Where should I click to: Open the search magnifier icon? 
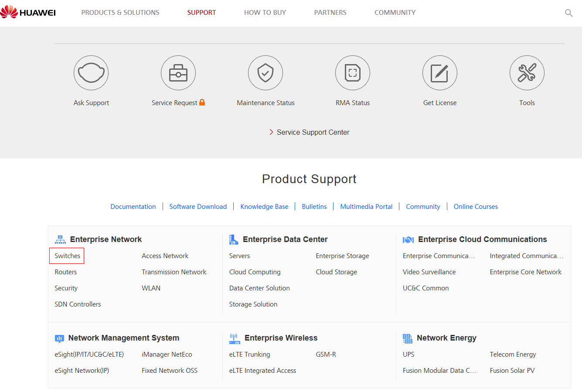pos(568,13)
